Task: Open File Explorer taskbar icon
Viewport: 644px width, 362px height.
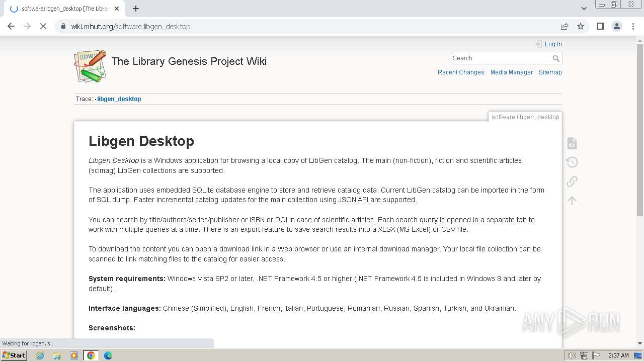Action: [x=57, y=355]
